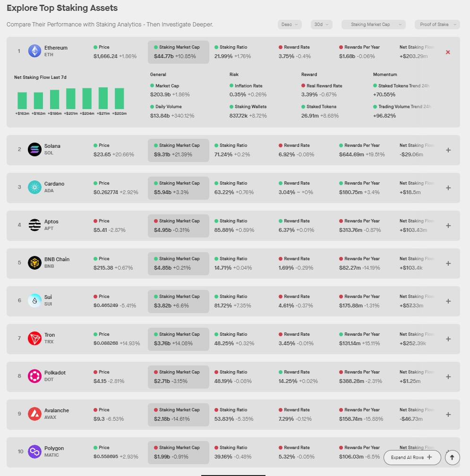Select Tron's Staking Market Cap cell

[179, 339]
